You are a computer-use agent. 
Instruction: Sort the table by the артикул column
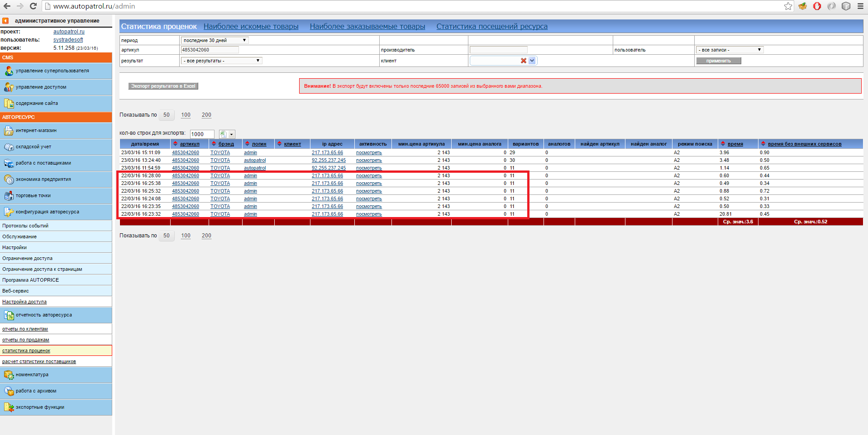(x=189, y=144)
